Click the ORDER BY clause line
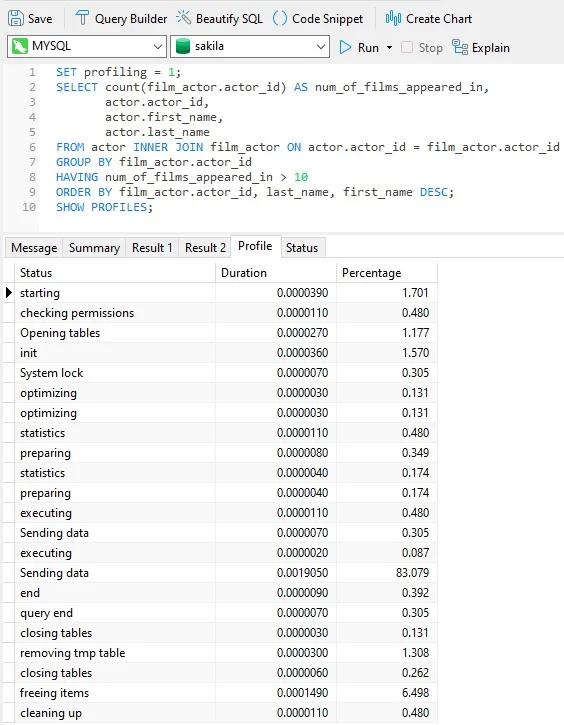564x725 pixels. [x=255, y=192]
